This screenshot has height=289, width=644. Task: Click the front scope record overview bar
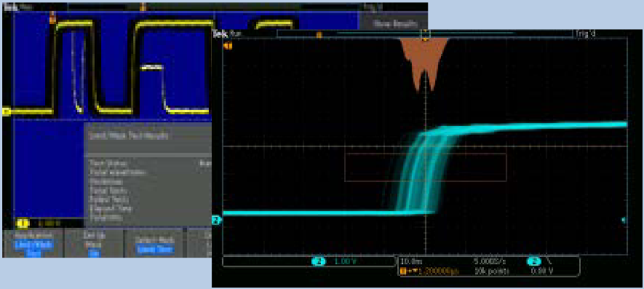pyautogui.click(x=424, y=34)
